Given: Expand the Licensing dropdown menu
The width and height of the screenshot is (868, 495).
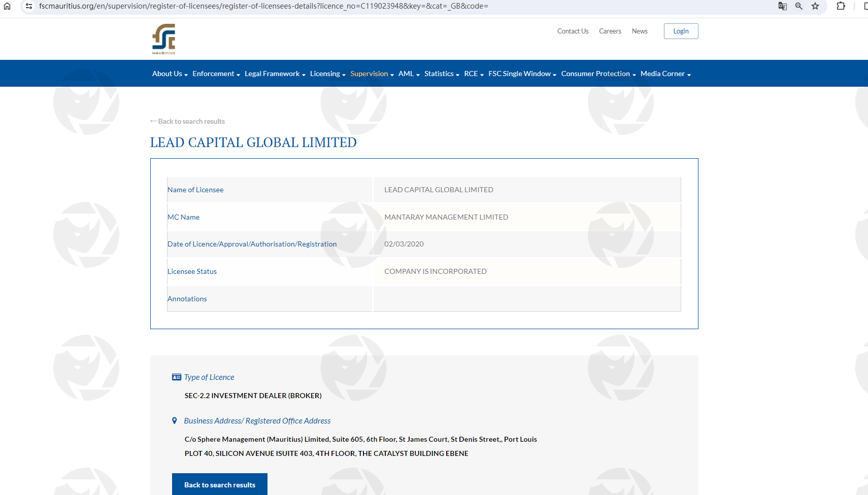Looking at the screenshot, I should click(327, 74).
